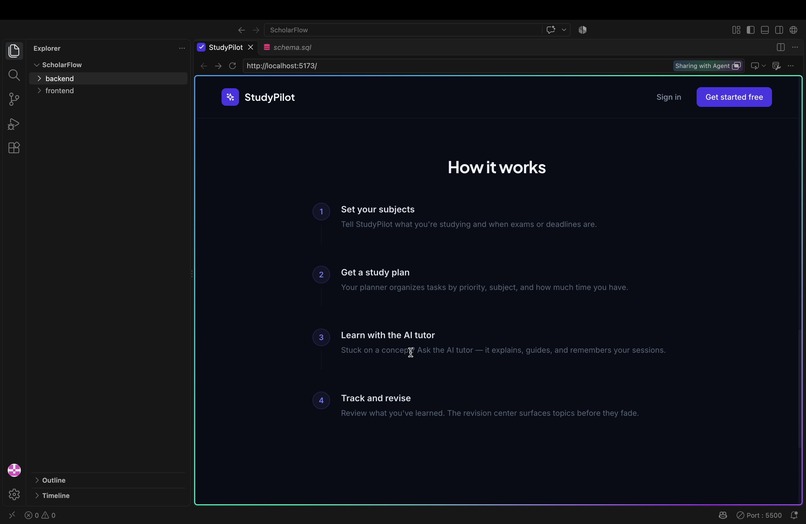The height and width of the screenshot is (524, 806).
Task: Navigate forward in the browser preview
Action: tap(218, 66)
